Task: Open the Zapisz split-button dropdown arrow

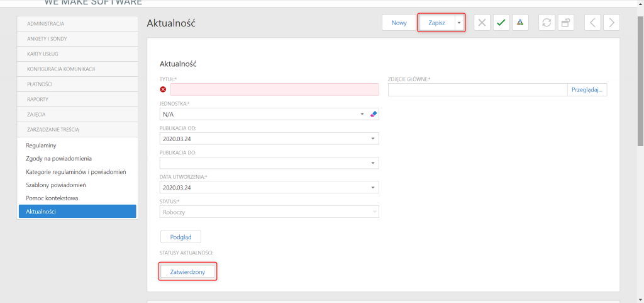Action: [x=459, y=23]
